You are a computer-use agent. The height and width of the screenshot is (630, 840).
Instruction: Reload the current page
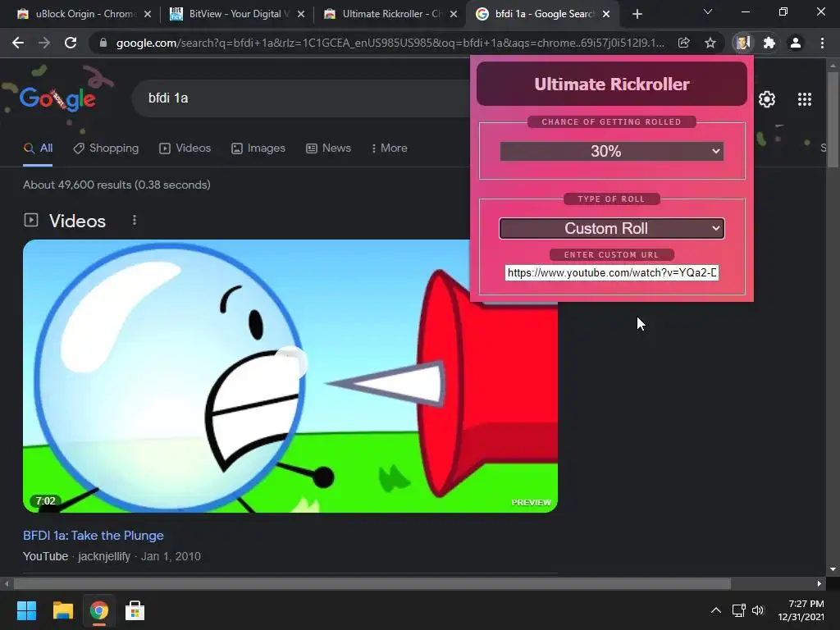point(71,43)
